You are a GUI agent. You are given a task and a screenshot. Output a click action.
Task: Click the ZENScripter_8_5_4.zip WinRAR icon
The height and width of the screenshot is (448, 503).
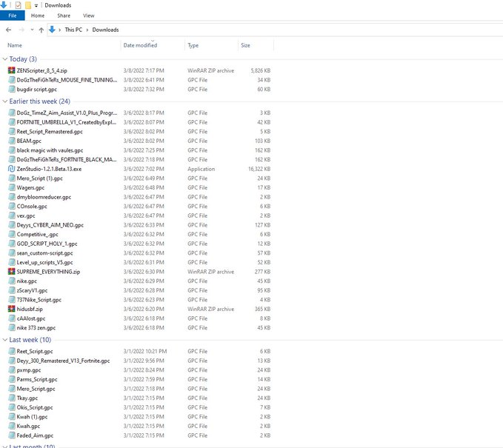click(x=12, y=70)
